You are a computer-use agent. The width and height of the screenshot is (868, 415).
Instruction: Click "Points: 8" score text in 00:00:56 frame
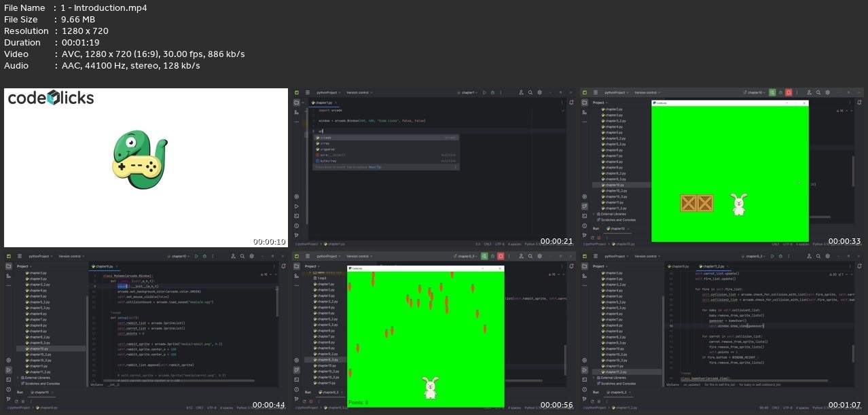[359, 403]
